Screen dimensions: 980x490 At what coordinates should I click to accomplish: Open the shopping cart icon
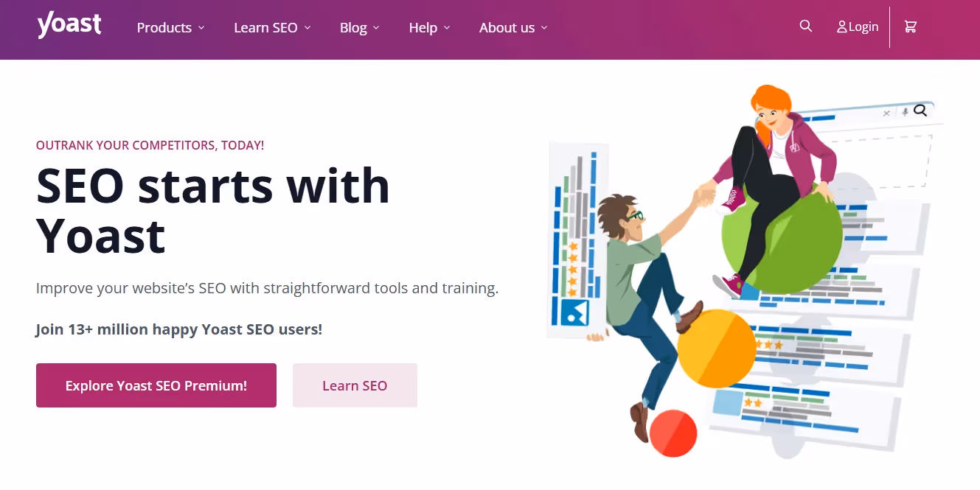911,27
